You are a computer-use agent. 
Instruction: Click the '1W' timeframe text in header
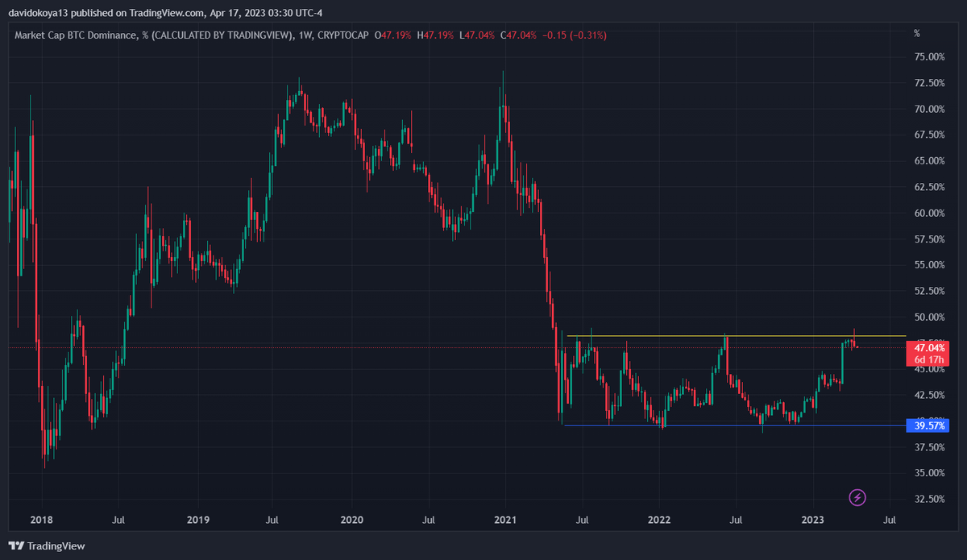(305, 35)
